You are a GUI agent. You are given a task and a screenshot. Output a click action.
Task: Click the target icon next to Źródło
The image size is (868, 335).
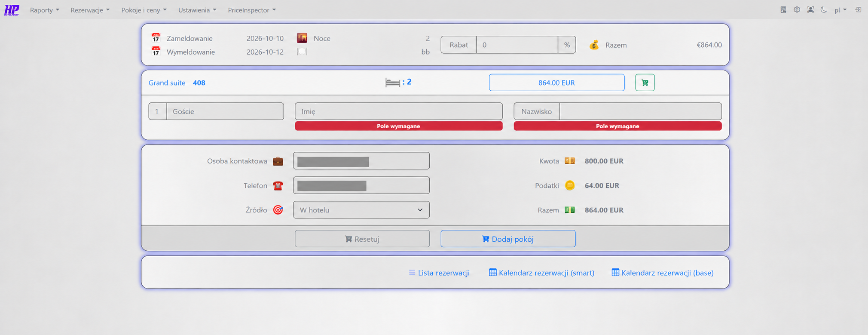point(278,210)
